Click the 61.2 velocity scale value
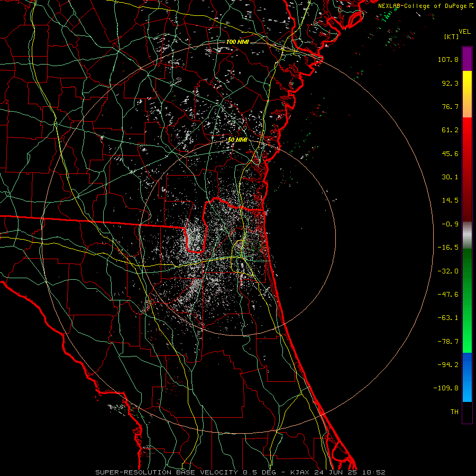Screen dimensions: 476x476 450,130
